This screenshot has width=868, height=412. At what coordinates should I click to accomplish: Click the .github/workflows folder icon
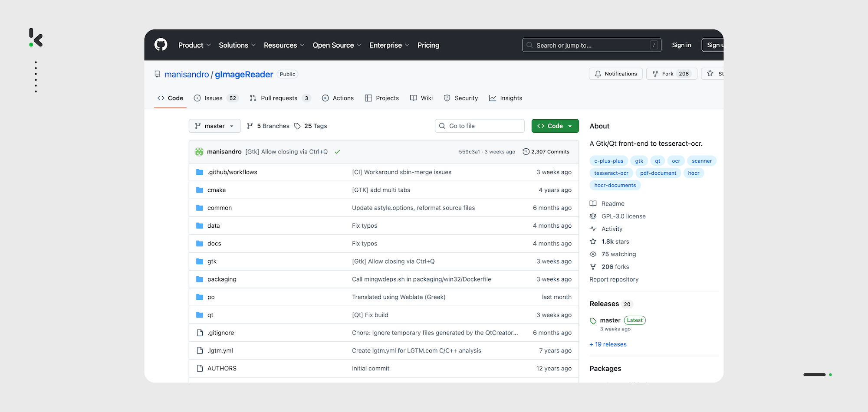tap(200, 172)
